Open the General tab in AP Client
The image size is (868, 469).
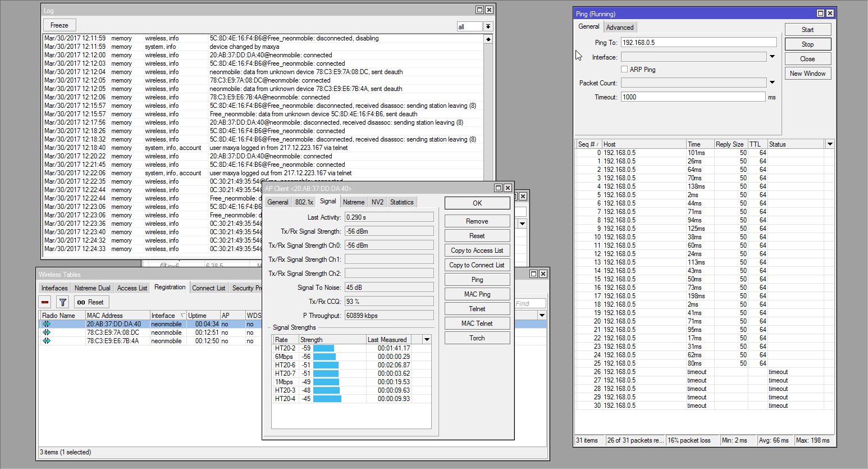tap(277, 202)
